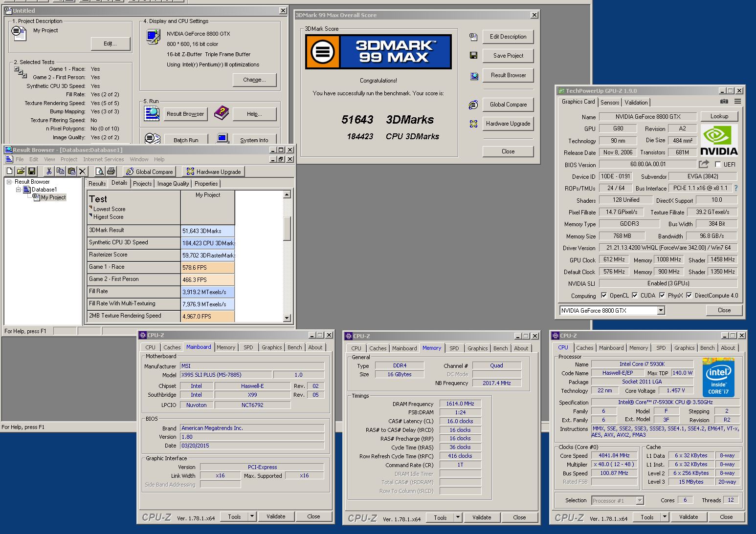This screenshot has height=534, width=756.
Task: Open Processor #1 selection dropdown in CPU-Z
Action: [x=640, y=500]
